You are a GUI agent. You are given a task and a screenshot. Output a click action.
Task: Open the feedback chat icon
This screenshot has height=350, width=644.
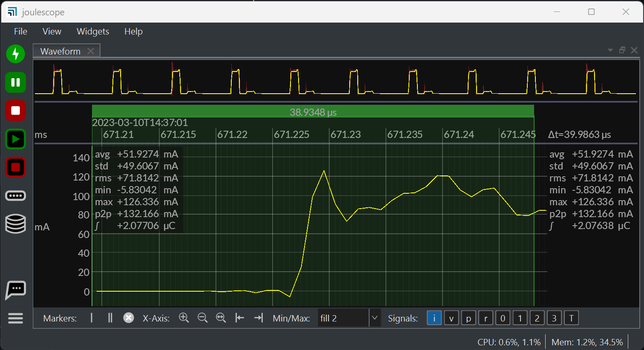coord(16,290)
